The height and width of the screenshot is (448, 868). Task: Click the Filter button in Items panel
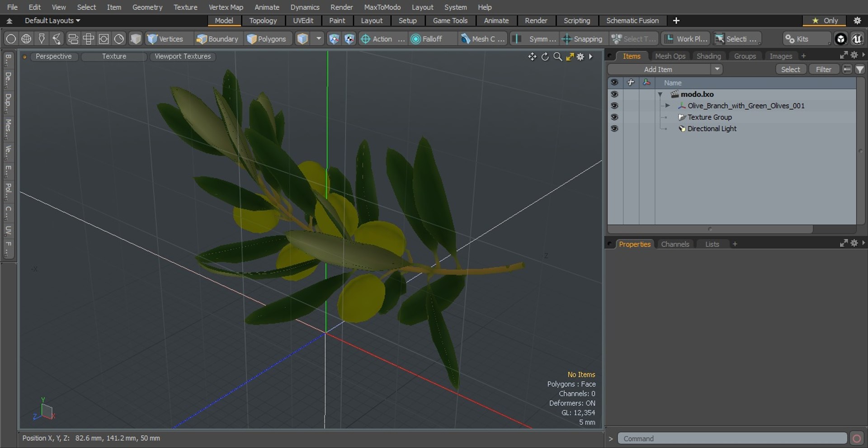coord(823,69)
